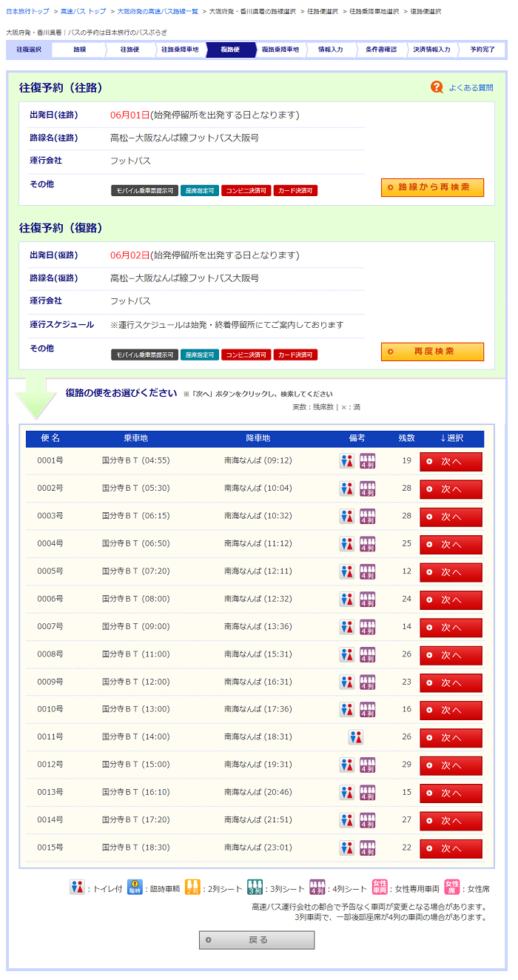Open the よくある質問 link
518x980 pixels.
[471, 87]
